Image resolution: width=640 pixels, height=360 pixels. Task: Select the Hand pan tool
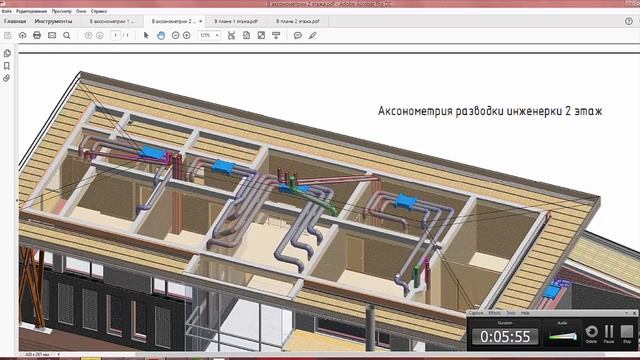[161, 36]
